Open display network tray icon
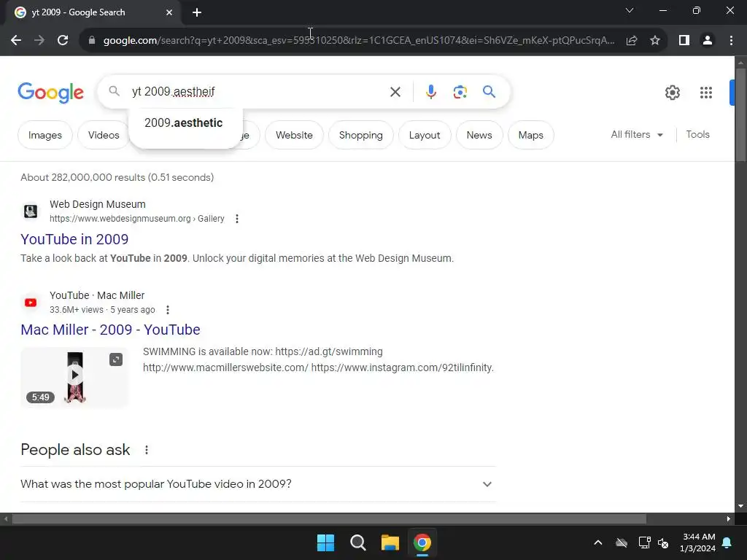 (644, 542)
